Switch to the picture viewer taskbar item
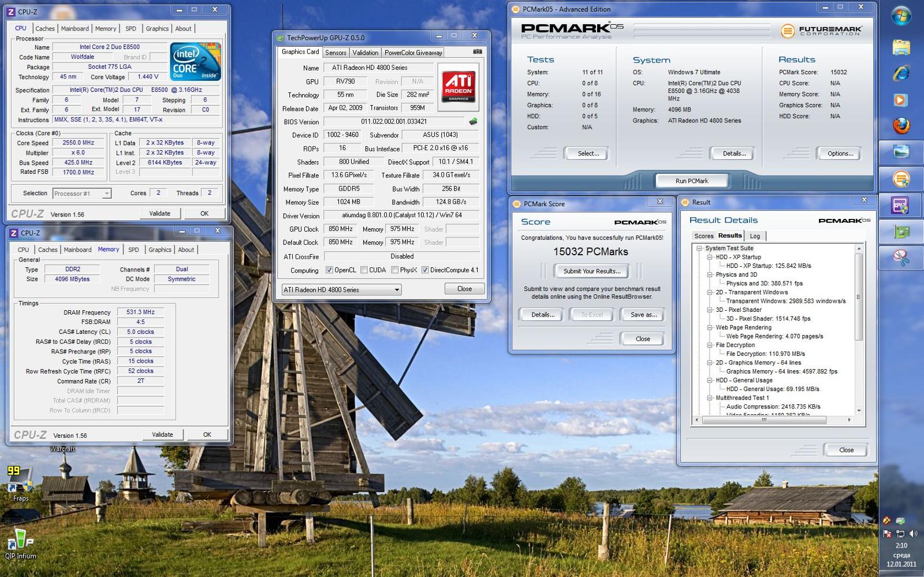The width and height of the screenshot is (924, 577). (x=901, y=152)
